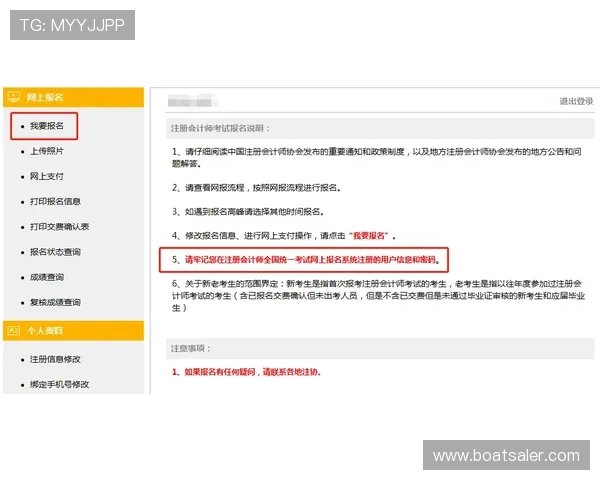Open 复核成绩查询 entry
600x480 pixels.
[55, 302]
